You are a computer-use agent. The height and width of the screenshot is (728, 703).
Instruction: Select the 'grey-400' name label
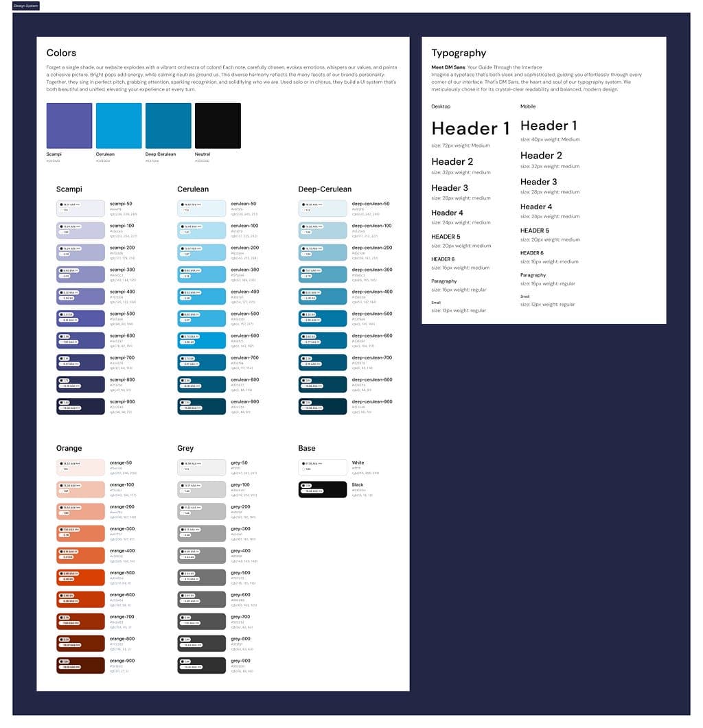point(241,551)
